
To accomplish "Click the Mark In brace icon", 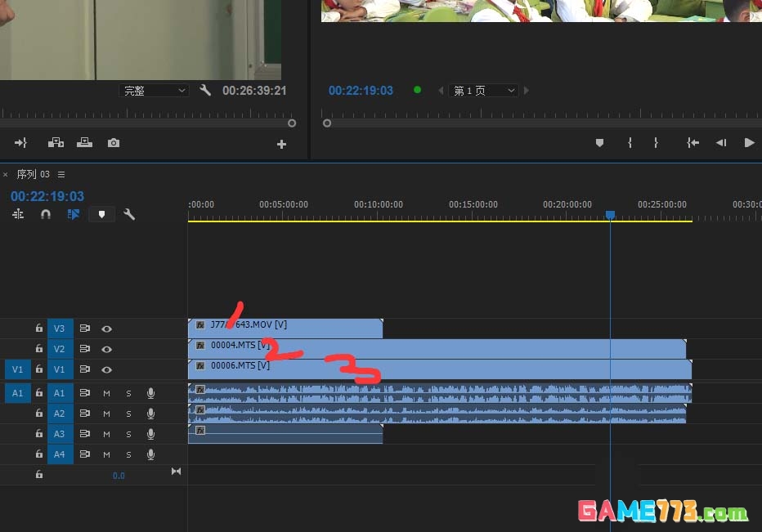I will tap(630, 143).
